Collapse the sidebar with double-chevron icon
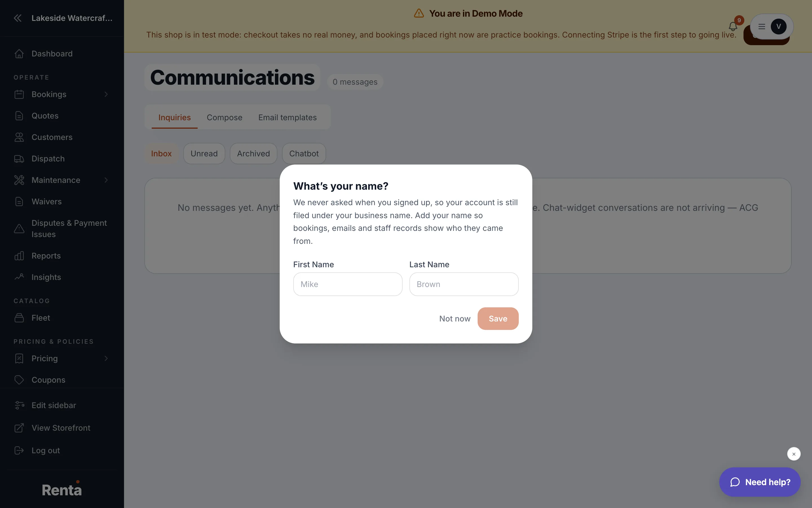Image resolution: width=812 pixels, height=508 pixels. (x=18, y=18)
